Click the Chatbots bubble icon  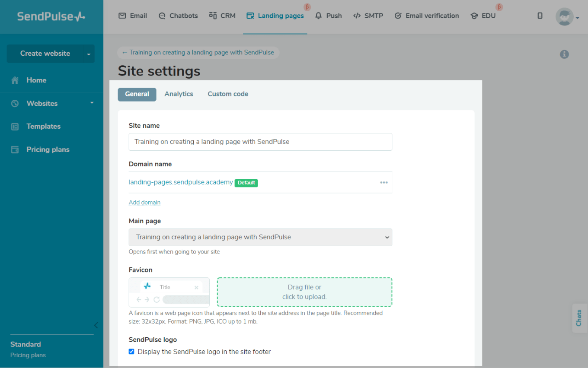pyautogui.click(x=162, y=16)
